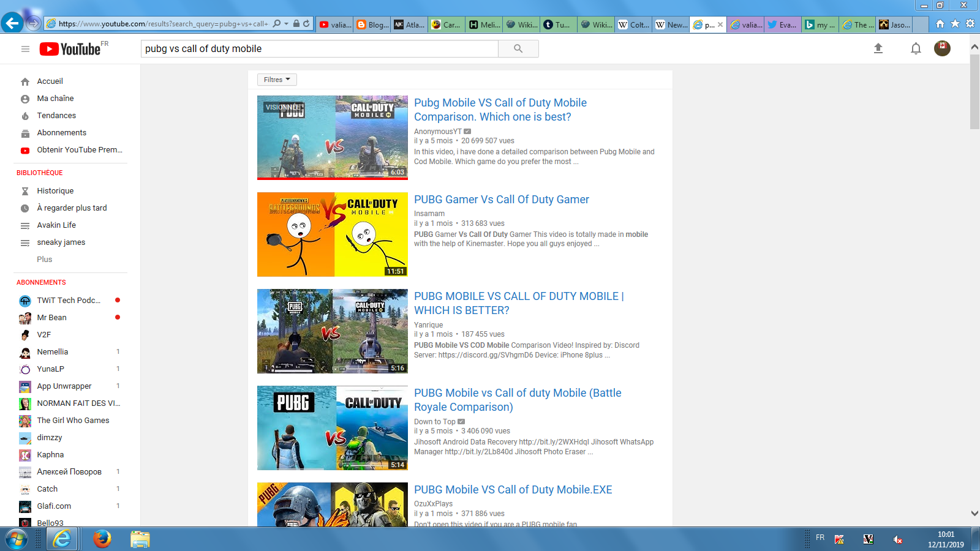This screenshot has width=980, height=551.
Task: Open Алексей Поворов subscription
Action: click(x=70, y=472)
